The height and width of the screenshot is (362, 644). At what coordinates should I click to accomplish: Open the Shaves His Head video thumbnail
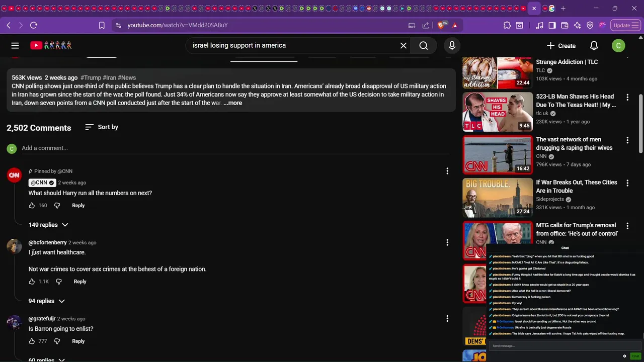point(498,112)
